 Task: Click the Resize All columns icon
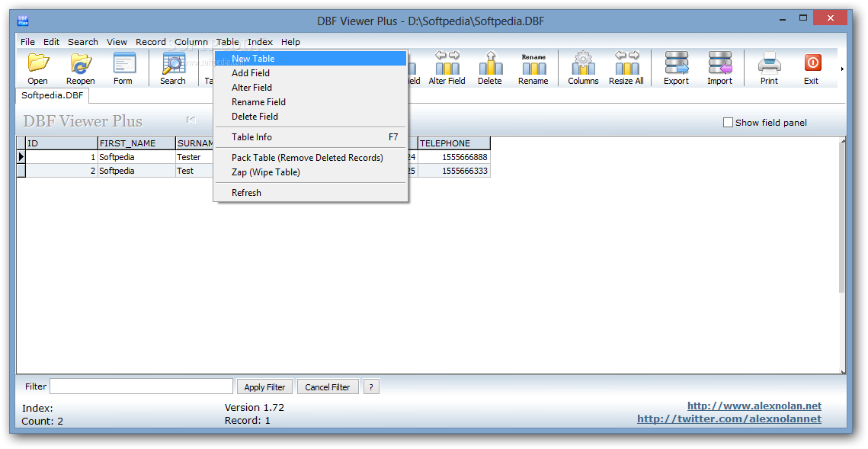pyautogui.click(x=626, y=69)
